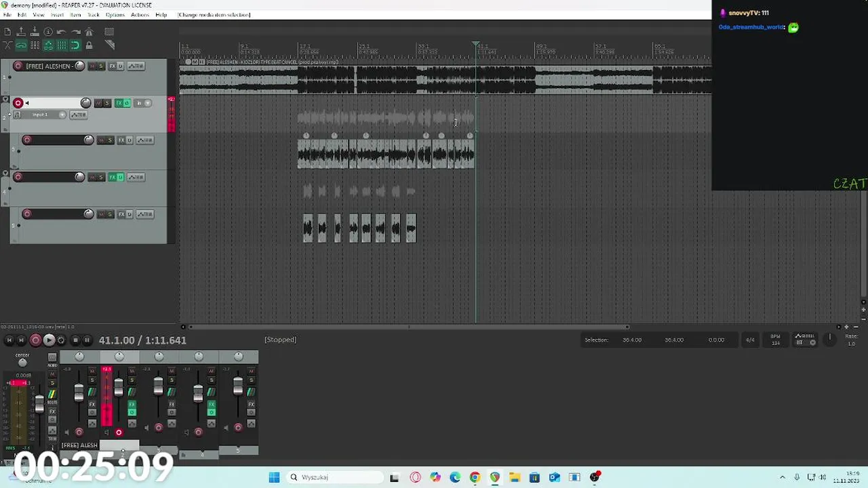Screen dimensions: 868x488
Task: Open the Insert menu
Action: click(57, 15)
